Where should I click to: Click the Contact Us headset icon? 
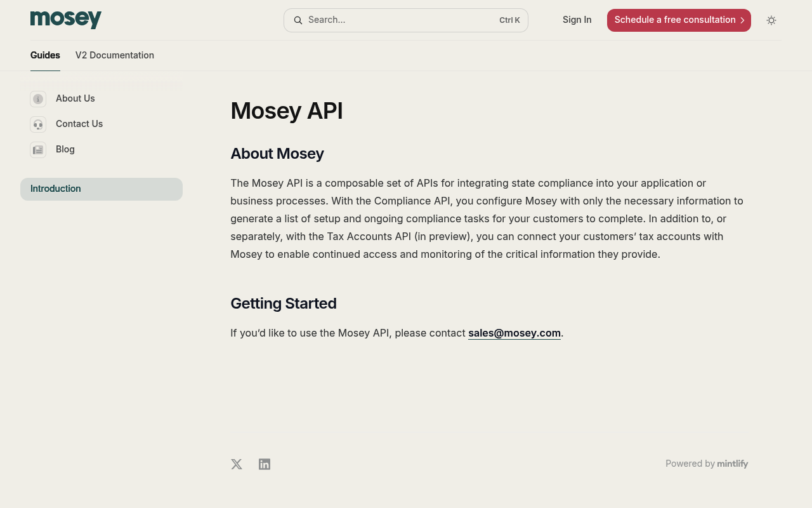tap(38, 124)
